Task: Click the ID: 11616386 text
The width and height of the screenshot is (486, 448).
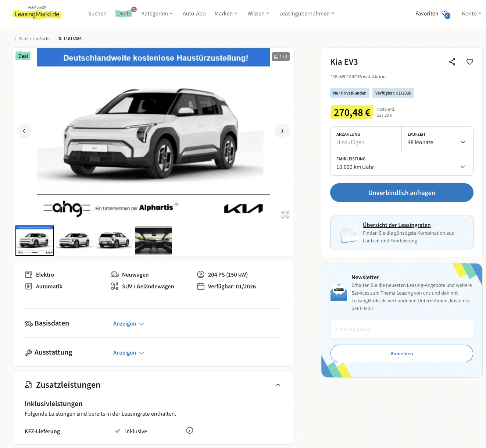Action: pos(69,39)
